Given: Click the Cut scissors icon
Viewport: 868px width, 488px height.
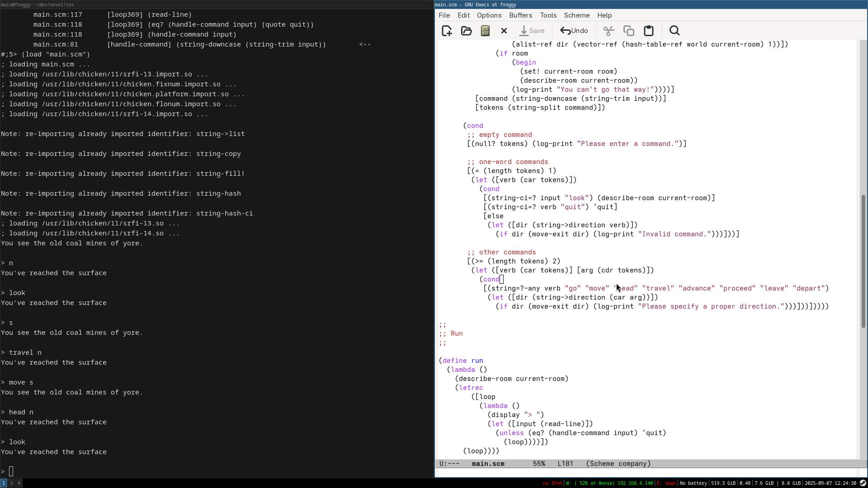Looking at the screenshot, I should [x=609, y=31].
